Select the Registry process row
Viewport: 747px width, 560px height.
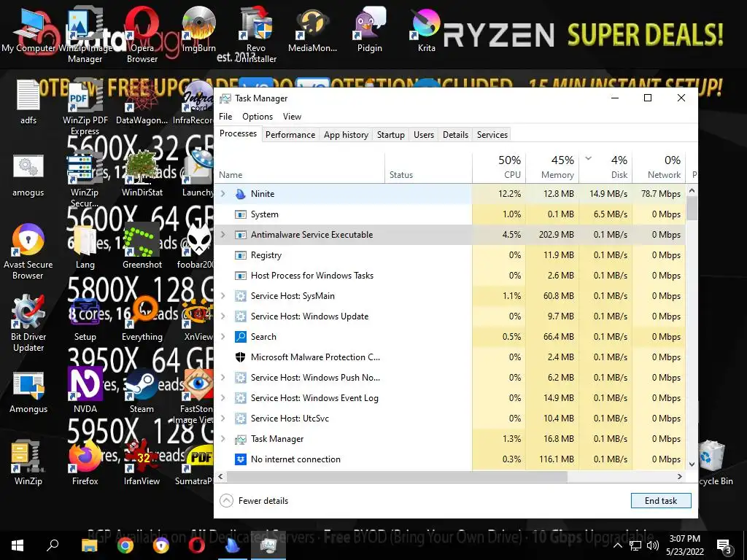(x=449, y=255)
